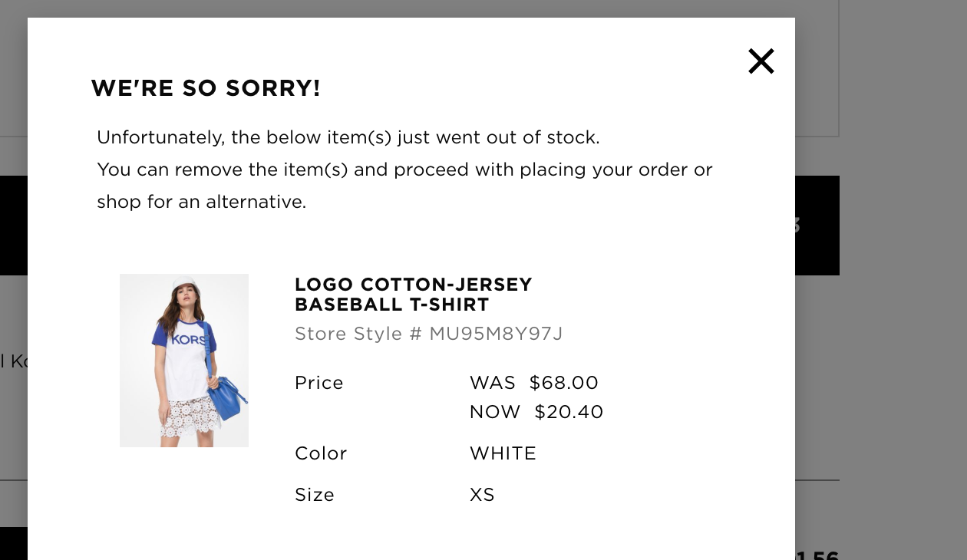Click the blue bucket bag in product photo
This screenshot has width=967, height=560.
coord(227,397)
